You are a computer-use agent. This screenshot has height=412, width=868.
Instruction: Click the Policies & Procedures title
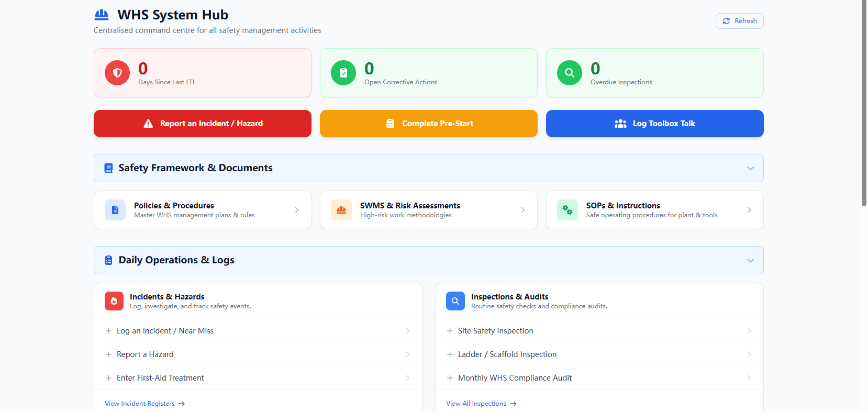point(174,206)
